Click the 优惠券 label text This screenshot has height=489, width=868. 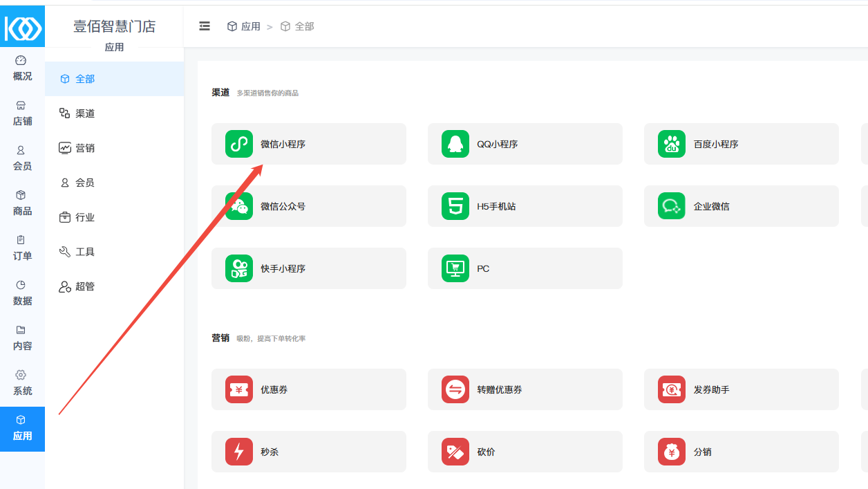tap(274, 390)
